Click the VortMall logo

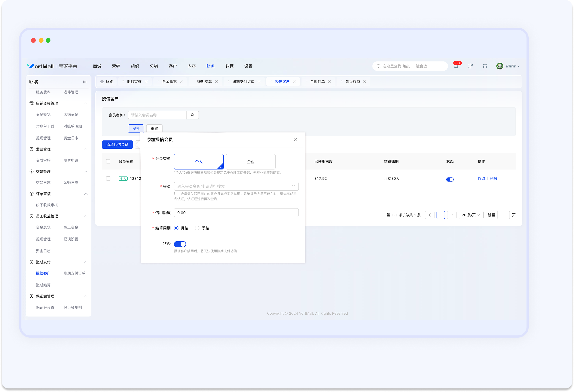pos(40,66)
